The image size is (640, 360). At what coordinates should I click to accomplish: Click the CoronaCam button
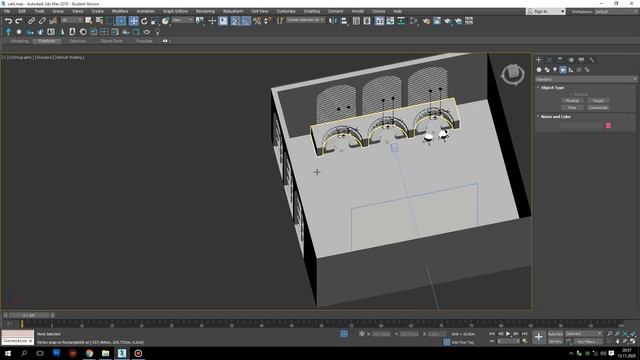click(598, 108)
